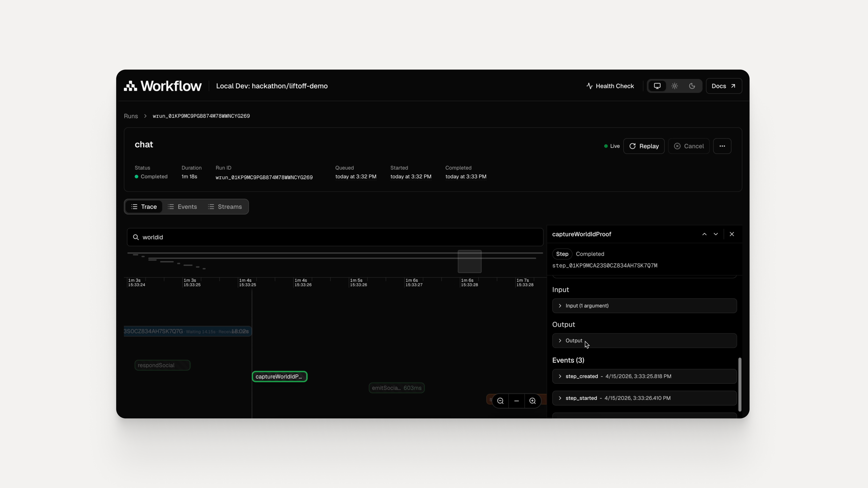Switch to the Events tab

(182, 207)
